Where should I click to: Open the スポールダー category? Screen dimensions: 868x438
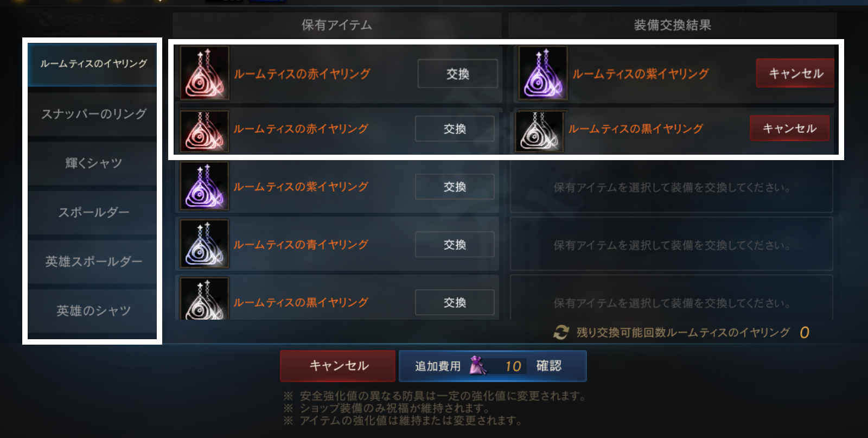pos(92,213)
